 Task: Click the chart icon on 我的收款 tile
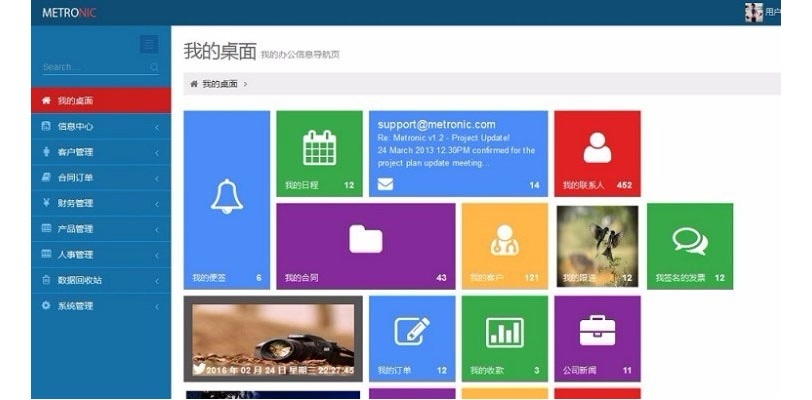coord(504,331)
